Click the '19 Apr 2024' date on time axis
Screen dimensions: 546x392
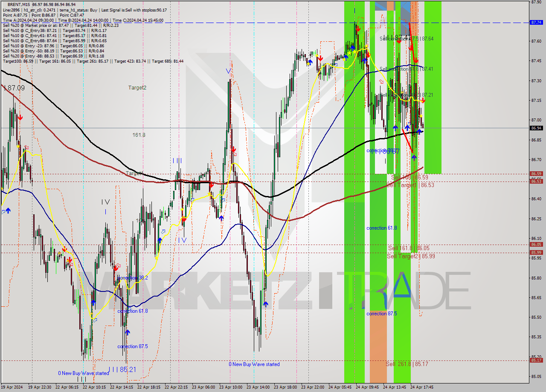coord(12,387)
